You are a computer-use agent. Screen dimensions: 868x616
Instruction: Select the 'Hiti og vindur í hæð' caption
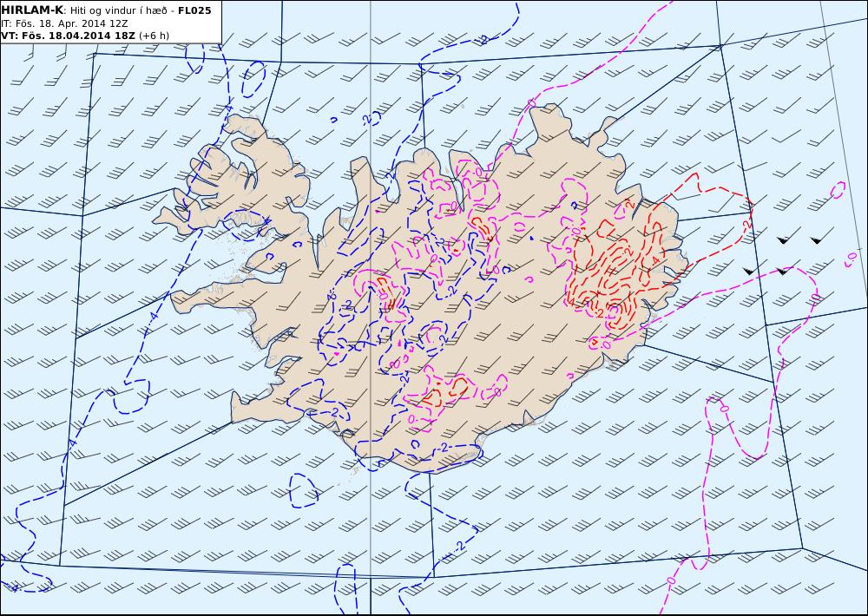click(x=117, y=10)
